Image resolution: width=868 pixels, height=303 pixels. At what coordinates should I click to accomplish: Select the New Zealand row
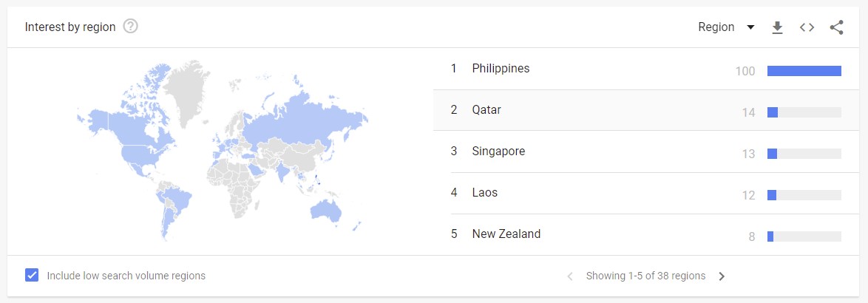pyautogui.click(x=646, y=234)
